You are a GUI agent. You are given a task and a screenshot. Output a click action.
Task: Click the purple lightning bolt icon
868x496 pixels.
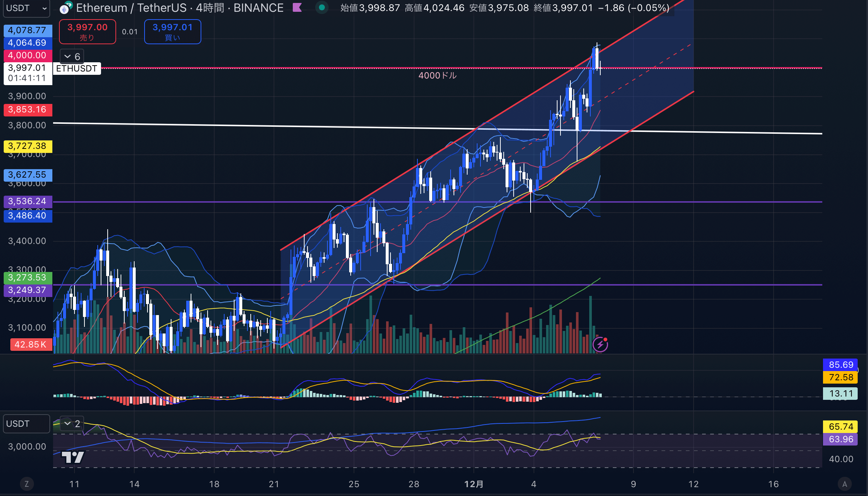coord(600,345)
